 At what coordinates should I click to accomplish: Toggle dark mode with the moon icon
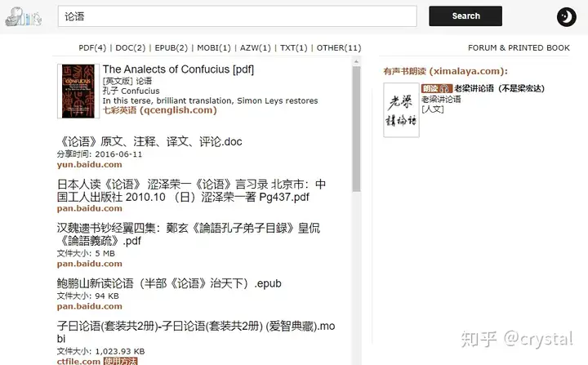tap(566, 17)
